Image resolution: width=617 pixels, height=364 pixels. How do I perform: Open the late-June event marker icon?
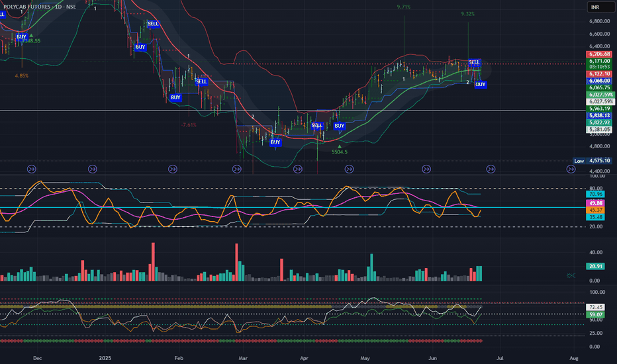click(491, 169)
